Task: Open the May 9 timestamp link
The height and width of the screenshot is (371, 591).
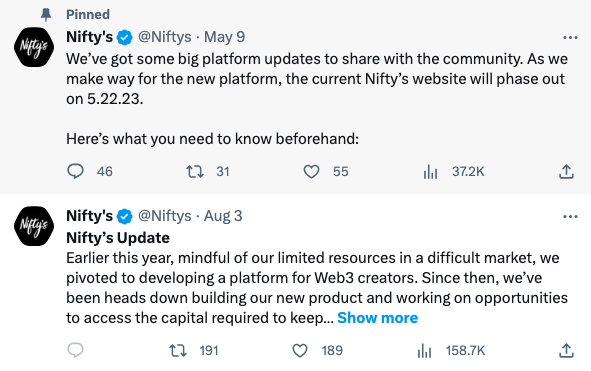Action: pos(225,37)
